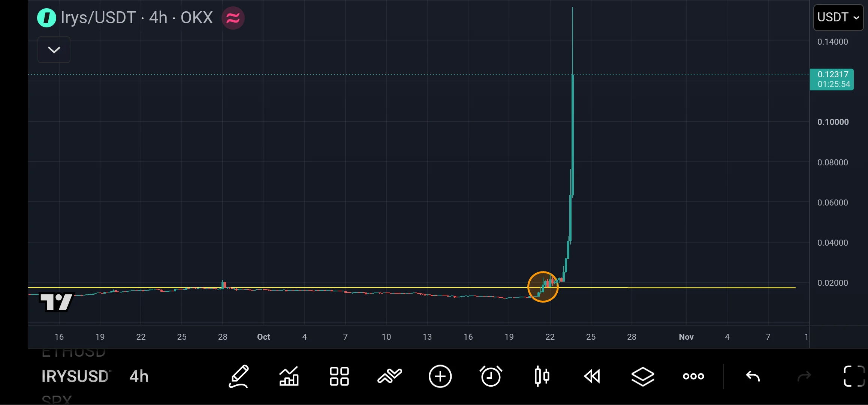Click the Irys coin logo
This screenshot has height=405, width=868.
[47, 18]
